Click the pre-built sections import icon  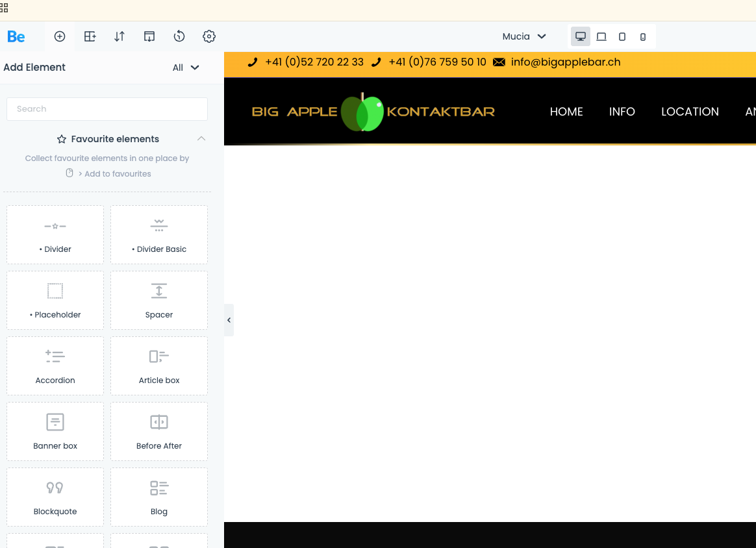point(149,36)
